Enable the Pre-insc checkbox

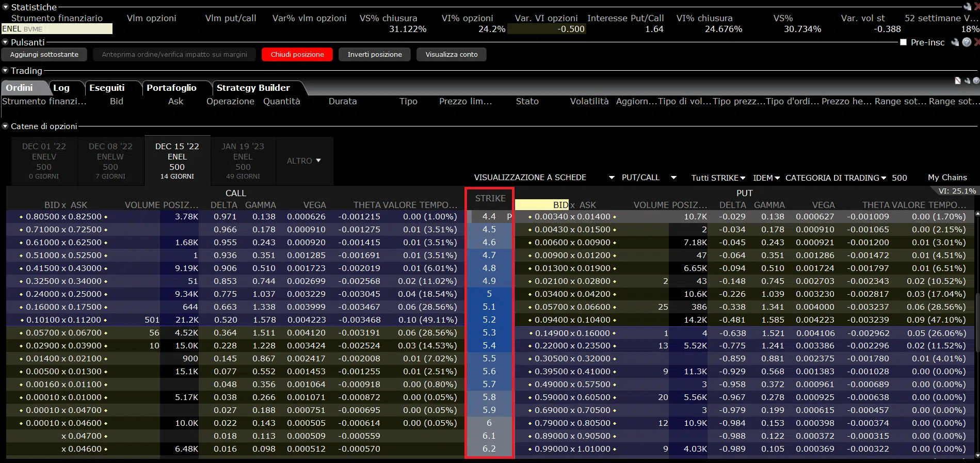[903, 42]
